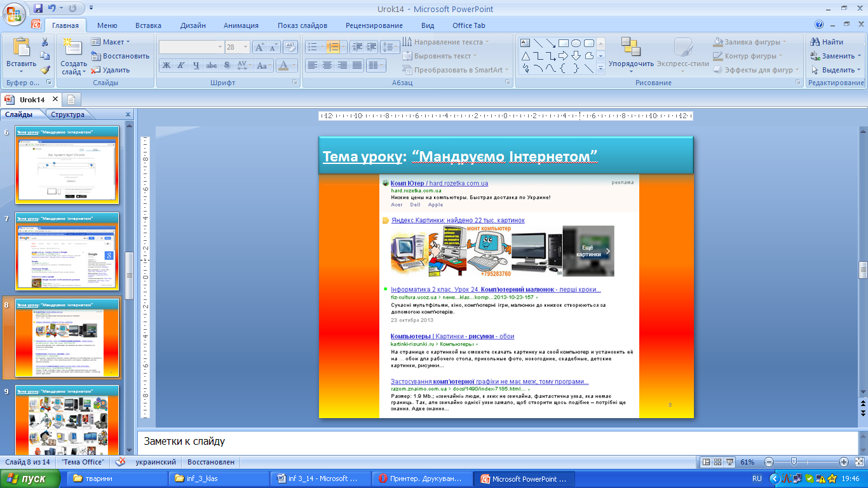Click the decrease font size icon
Viewport: 868px width, 488px height.
point(273,47)
